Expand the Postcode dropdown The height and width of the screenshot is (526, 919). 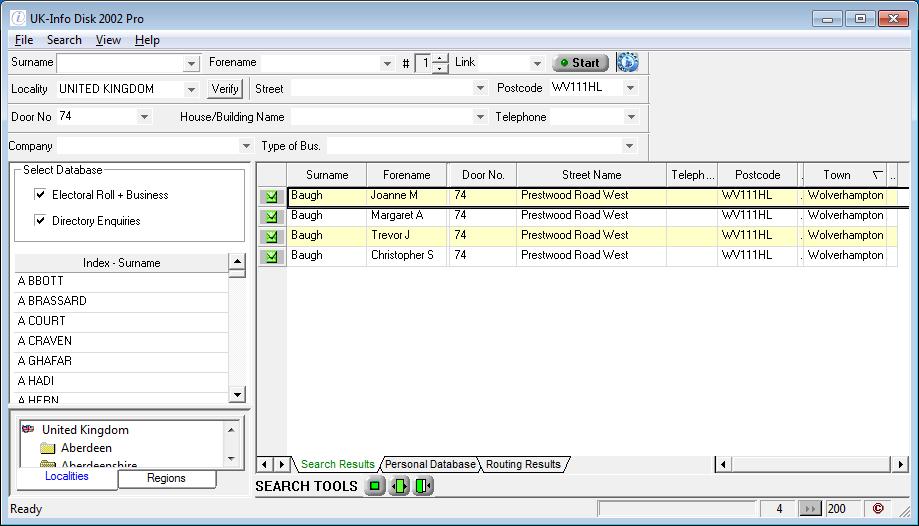630,88
